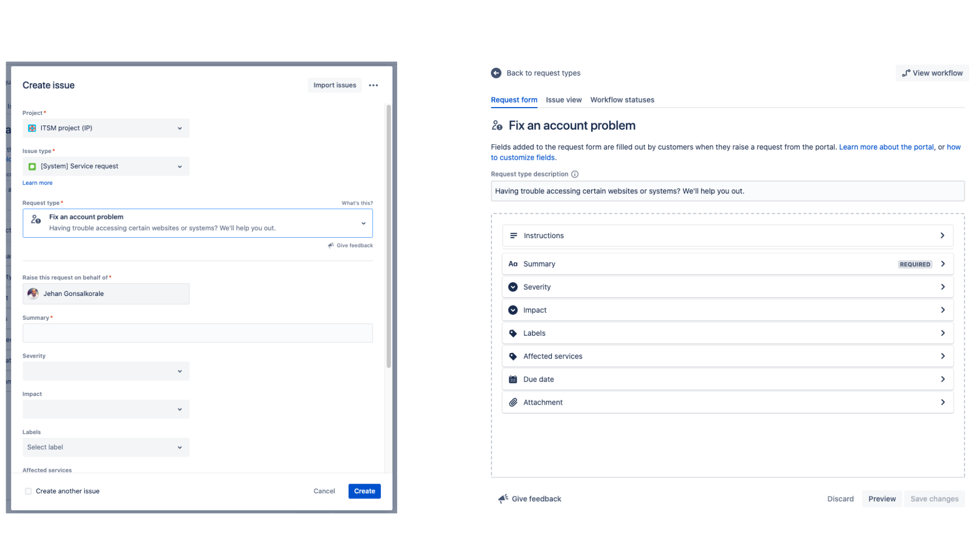The width and height of the screenshot is (980, 551).
Task: Open the Issue type dropdown
Action: pyautogui.click(x=179, y=166)
